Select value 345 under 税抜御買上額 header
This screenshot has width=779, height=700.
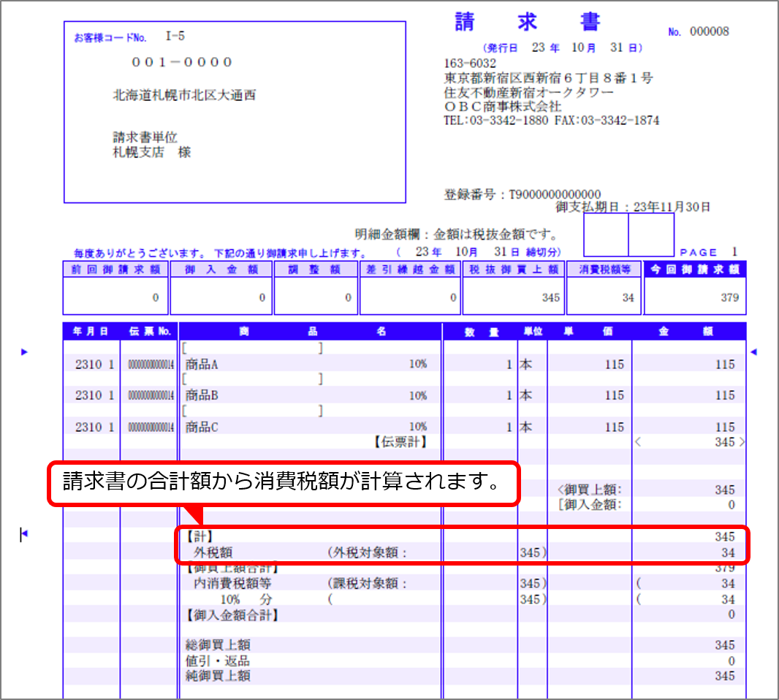tap(550, 297)
